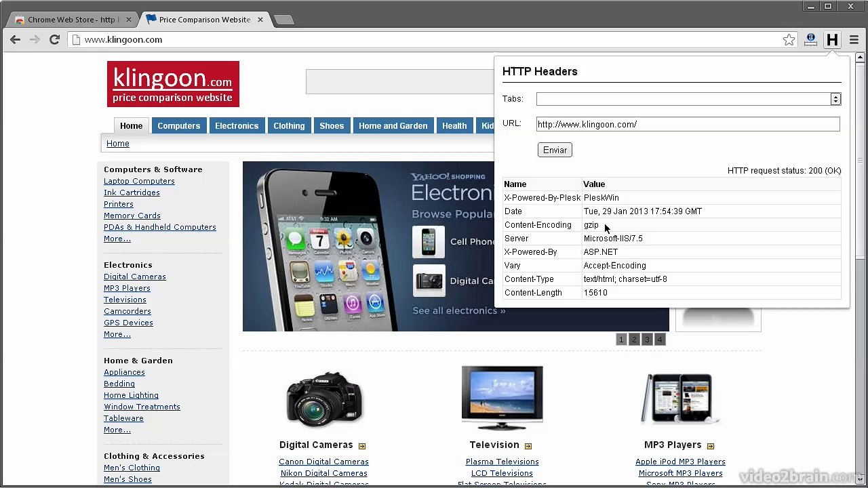Click the Microsoft-IIS/7.5 header value
Image resolution: width=868 pixels, height=488 pixels.
pos(613,239)
